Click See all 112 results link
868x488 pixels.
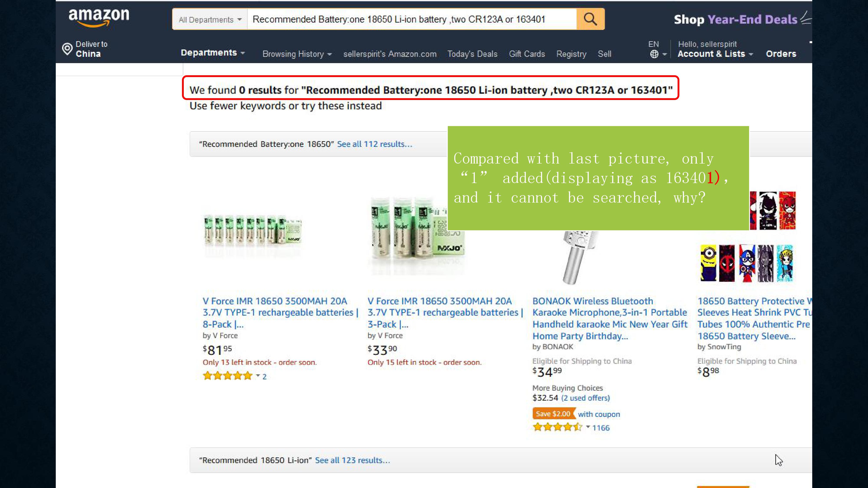(x=374, y=144)
